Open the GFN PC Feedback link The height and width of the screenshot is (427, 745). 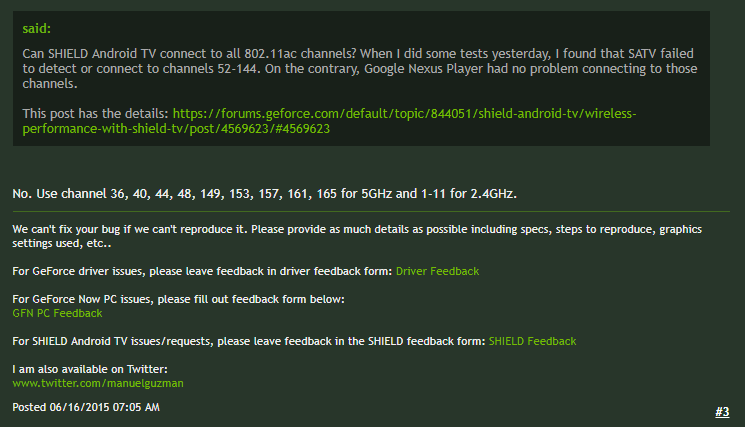[x=57, y=313]
